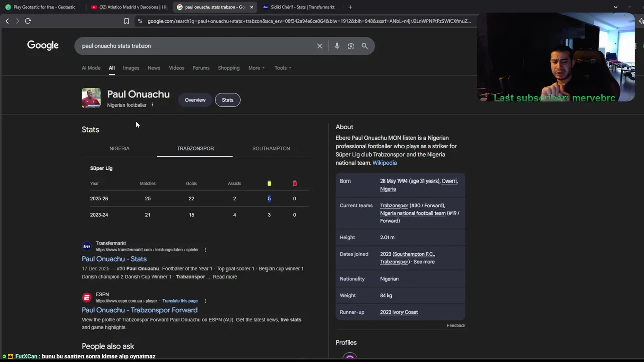Click the Stats pill button

[x=228, y=100]
